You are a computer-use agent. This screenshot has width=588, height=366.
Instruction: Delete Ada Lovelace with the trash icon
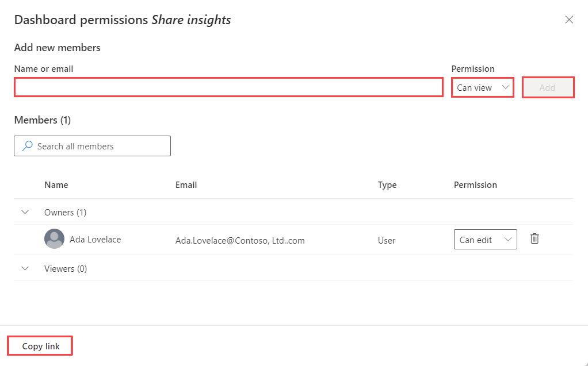(534, 238)
